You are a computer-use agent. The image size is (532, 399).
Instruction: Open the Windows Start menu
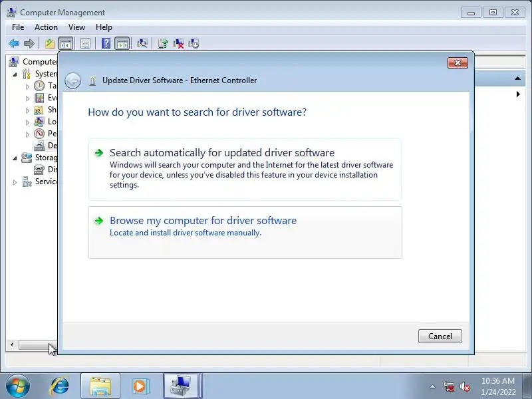coord(18,386)
